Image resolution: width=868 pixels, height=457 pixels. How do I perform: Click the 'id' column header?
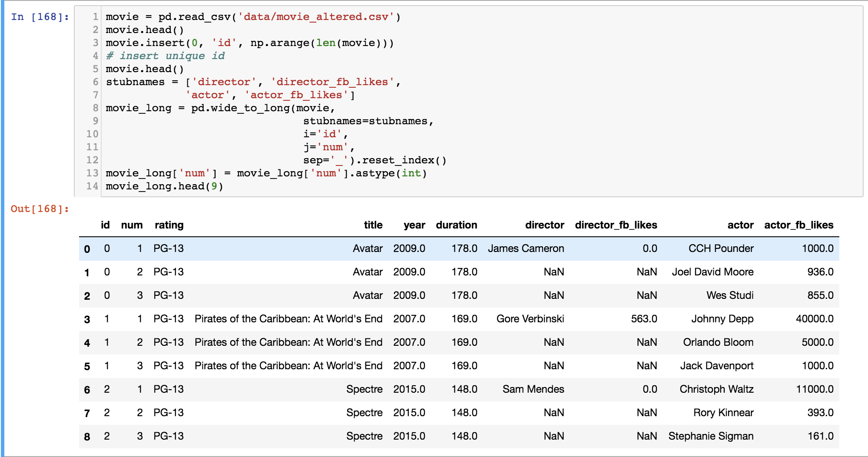(105, 225)
